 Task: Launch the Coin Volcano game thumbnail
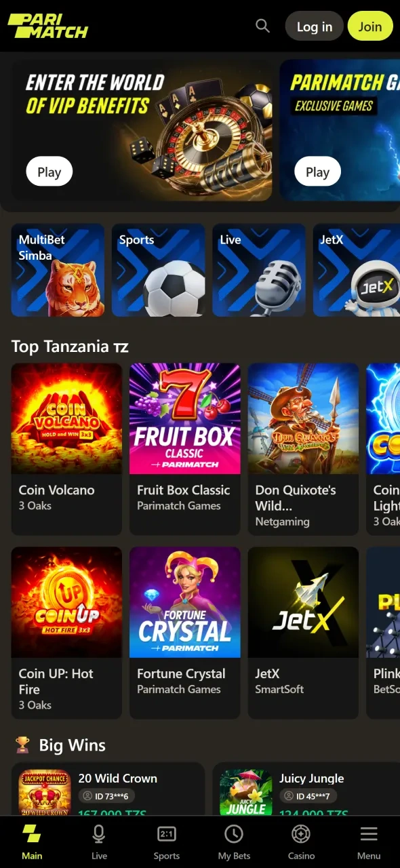66,418
